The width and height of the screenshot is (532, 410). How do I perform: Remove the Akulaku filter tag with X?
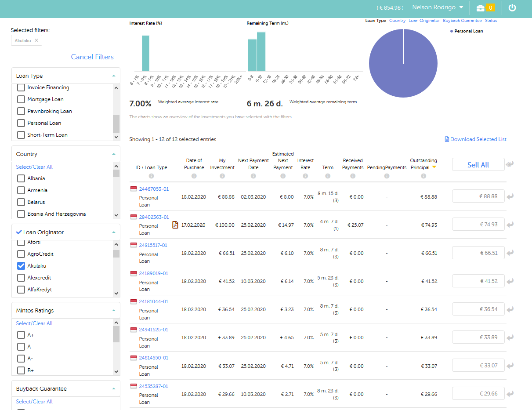36,40
